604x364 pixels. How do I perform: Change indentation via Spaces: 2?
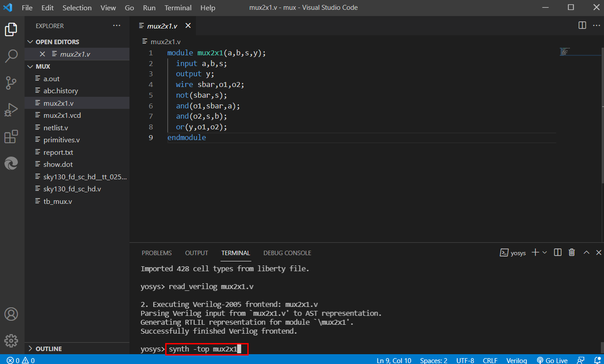point(433,360)
